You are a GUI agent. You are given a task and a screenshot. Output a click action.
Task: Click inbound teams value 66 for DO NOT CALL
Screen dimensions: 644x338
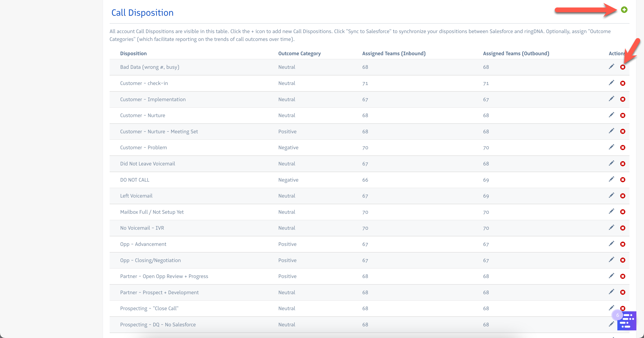pos(365,180)
